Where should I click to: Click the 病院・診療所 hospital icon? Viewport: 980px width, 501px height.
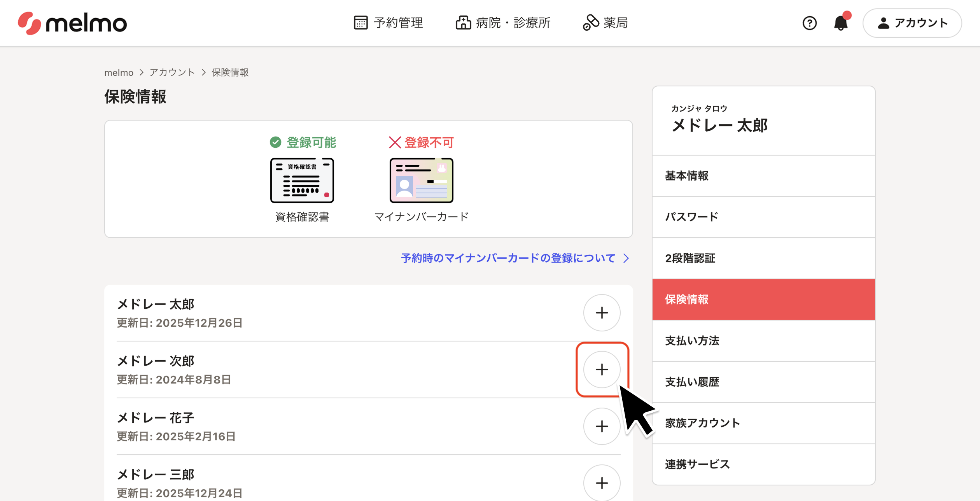click(463, 23)
